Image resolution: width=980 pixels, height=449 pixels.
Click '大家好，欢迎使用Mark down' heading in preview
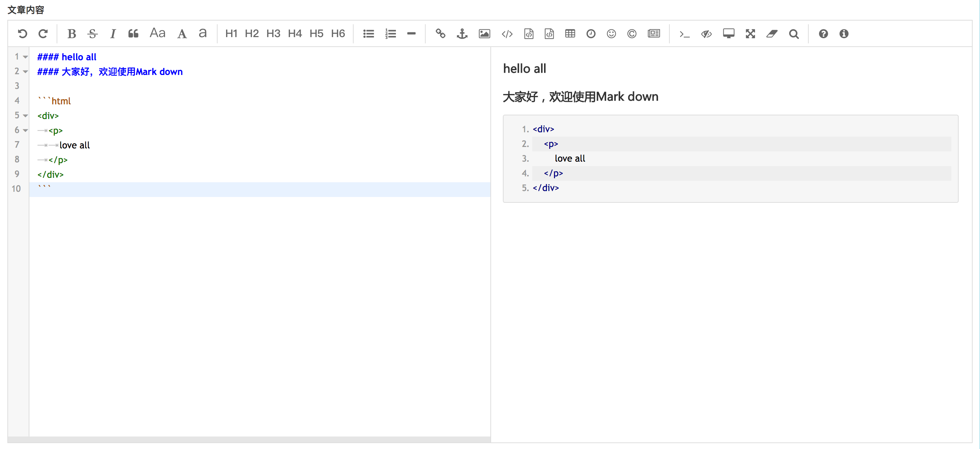(580, 97)
